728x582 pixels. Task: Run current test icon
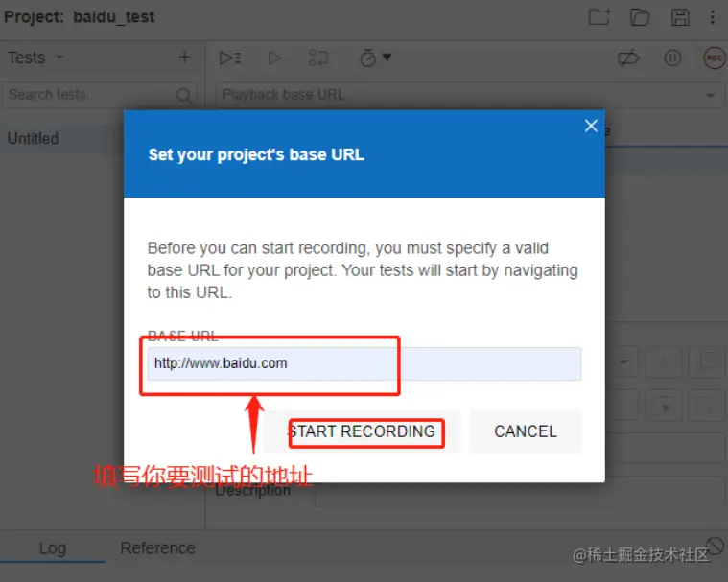pyautogui.click(x=274, y=58)
